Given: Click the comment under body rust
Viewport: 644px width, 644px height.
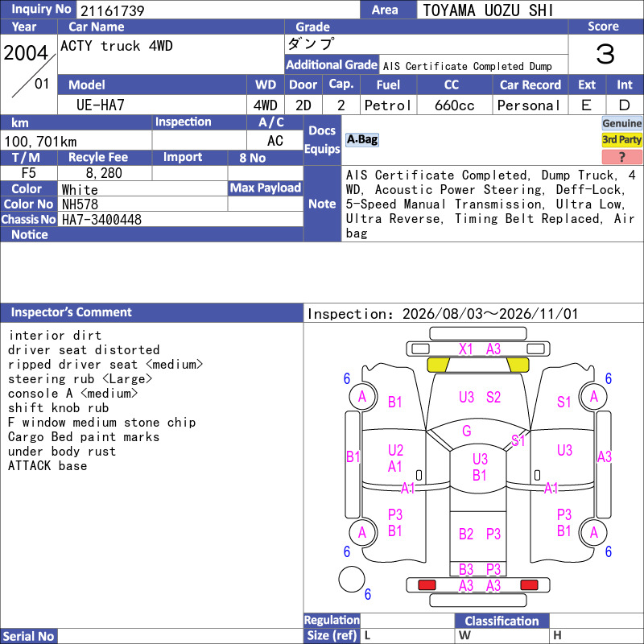Looking at the screenshot, I should tap(62, 452).
